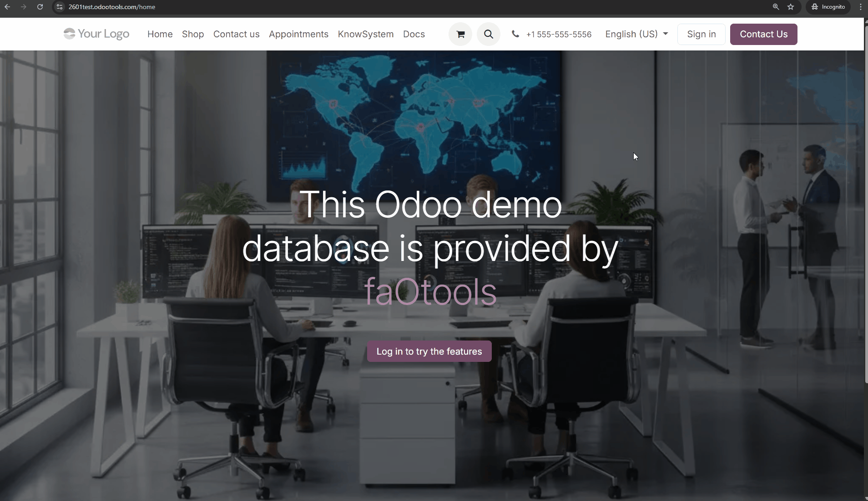Go back with browser back arrow
The width and height of the screenshot is (868, 501).
[x=7, y=7]
